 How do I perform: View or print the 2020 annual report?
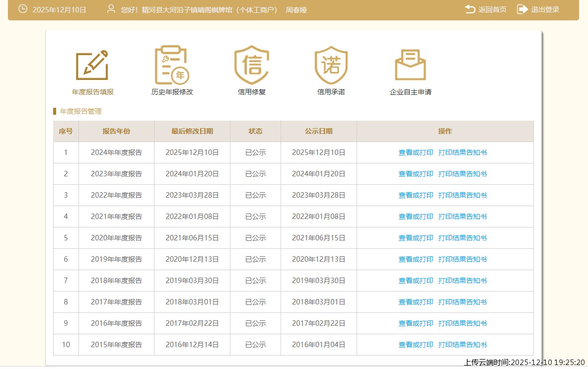click(x=416, y=238)
